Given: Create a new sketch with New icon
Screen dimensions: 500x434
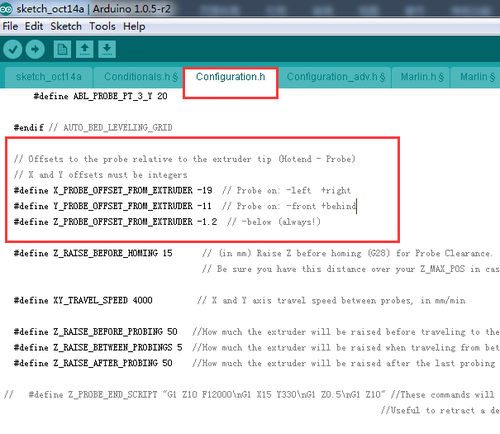Looking at the screenshot, I should (62, 49).
